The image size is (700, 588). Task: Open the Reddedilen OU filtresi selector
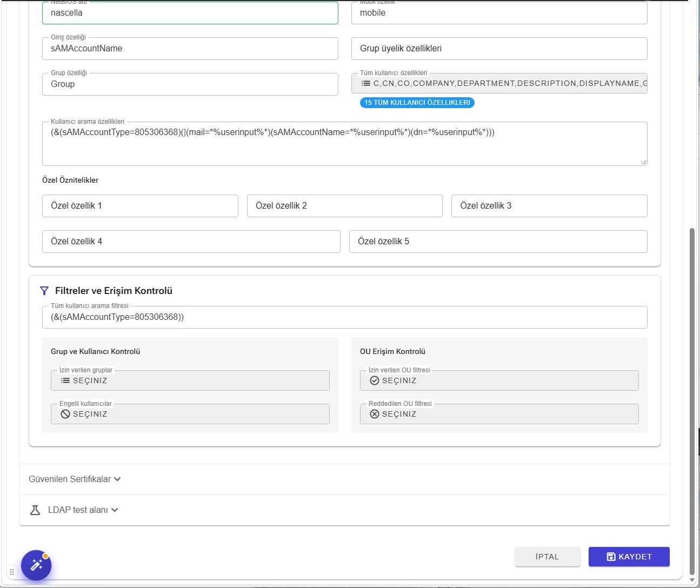[x=499, y=414]
